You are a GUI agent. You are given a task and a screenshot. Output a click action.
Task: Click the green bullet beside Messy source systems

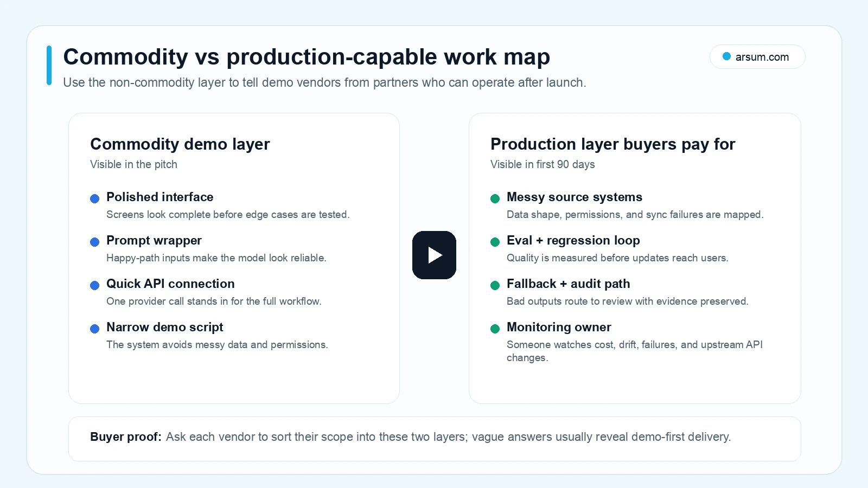[x=495, y=198]
